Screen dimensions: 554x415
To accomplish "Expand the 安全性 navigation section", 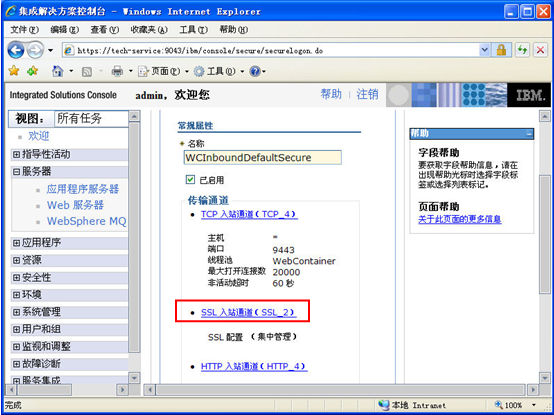I will click(x=16, y=278).
